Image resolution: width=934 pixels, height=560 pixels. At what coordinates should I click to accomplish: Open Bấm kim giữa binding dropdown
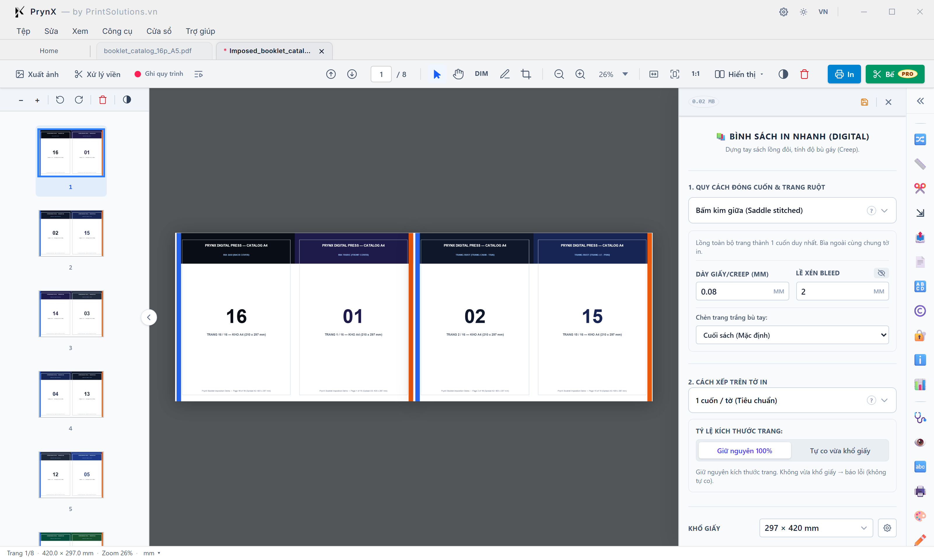click(792, 210)
